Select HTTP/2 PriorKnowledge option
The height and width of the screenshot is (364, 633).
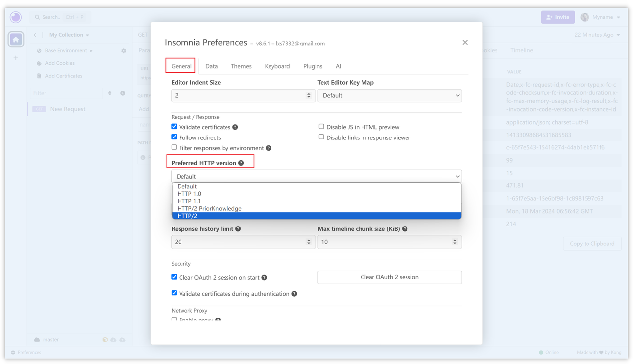click(x=316, y=208)
